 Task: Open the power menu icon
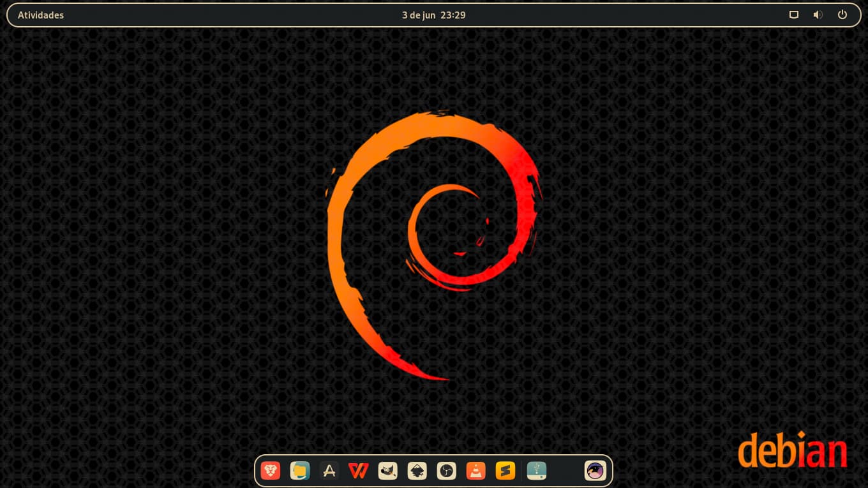(x=842, y=15)
